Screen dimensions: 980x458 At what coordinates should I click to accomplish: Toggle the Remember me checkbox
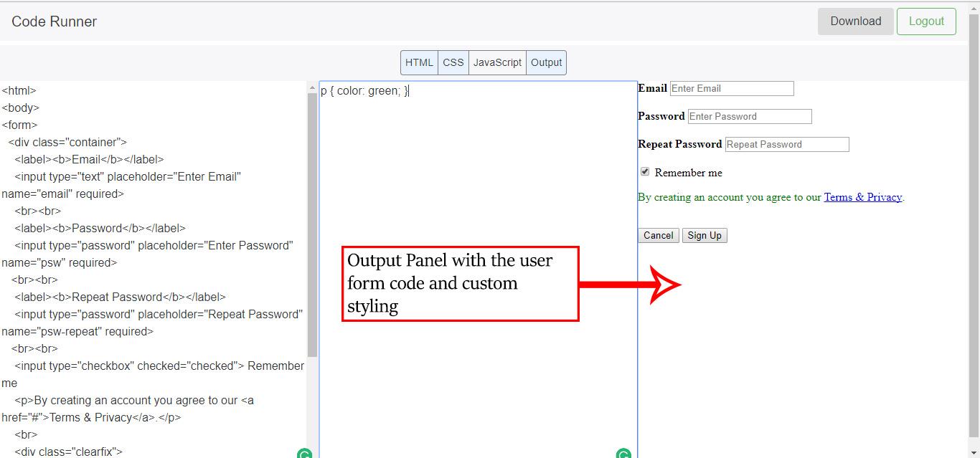click(645, 172)
